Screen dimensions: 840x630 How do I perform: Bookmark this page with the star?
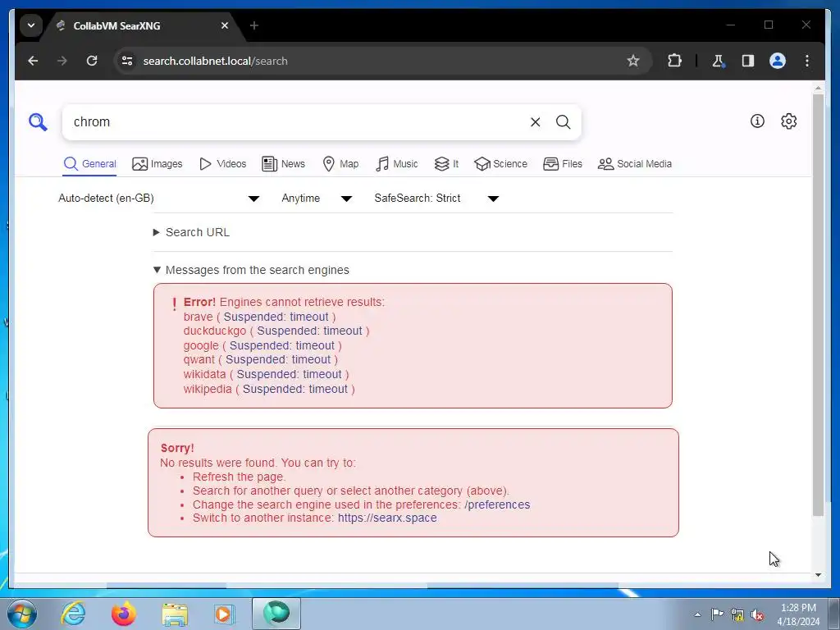click(x=633, y=61)
